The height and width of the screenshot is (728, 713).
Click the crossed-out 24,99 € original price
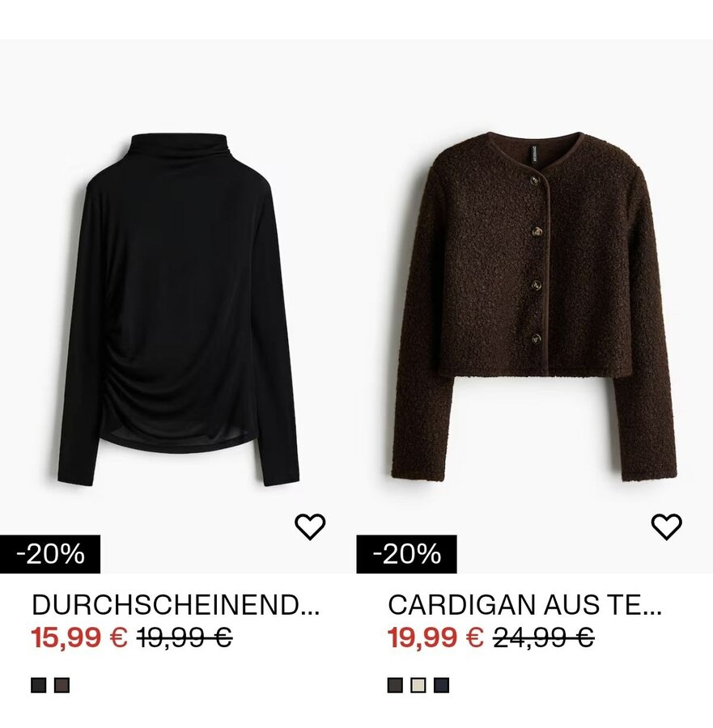pyautogui.click(x=544, y=637)
